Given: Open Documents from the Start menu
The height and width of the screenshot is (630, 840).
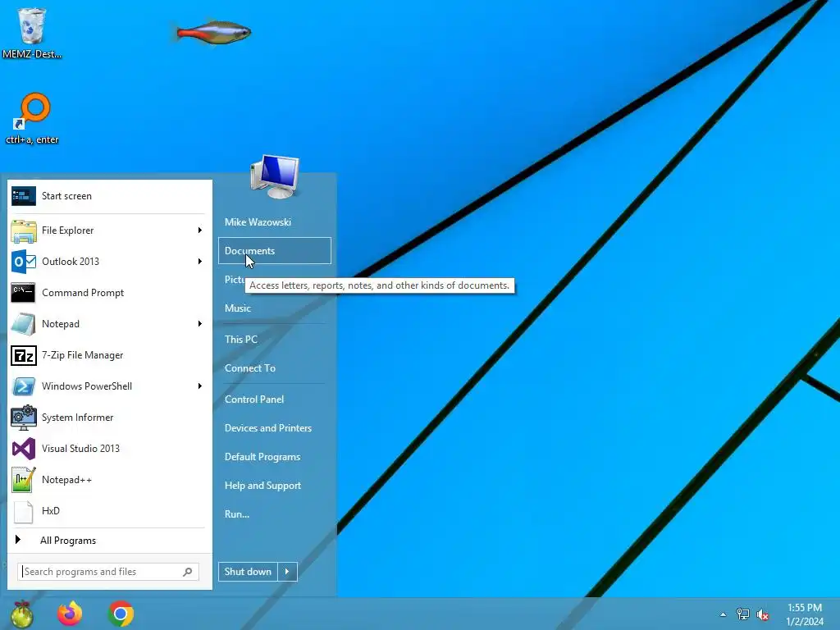Looking at the screenshot, I should pyautogui.click(x=274, y=251).
